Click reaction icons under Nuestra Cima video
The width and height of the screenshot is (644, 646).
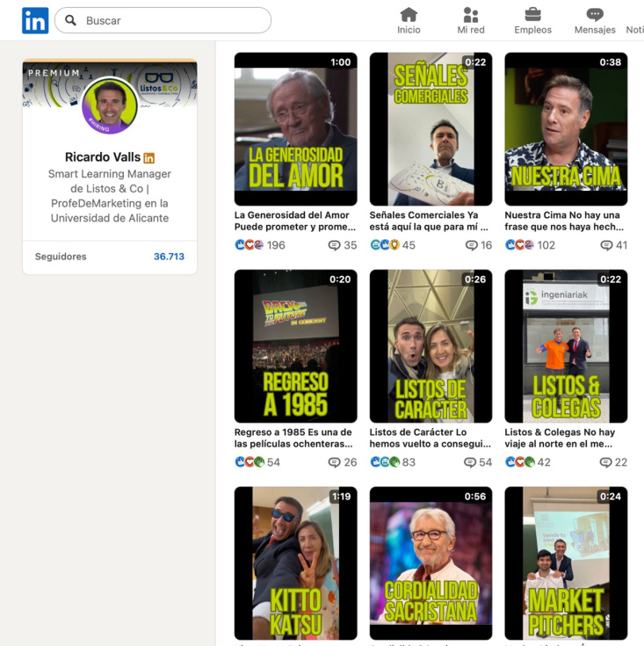point(519,245)
